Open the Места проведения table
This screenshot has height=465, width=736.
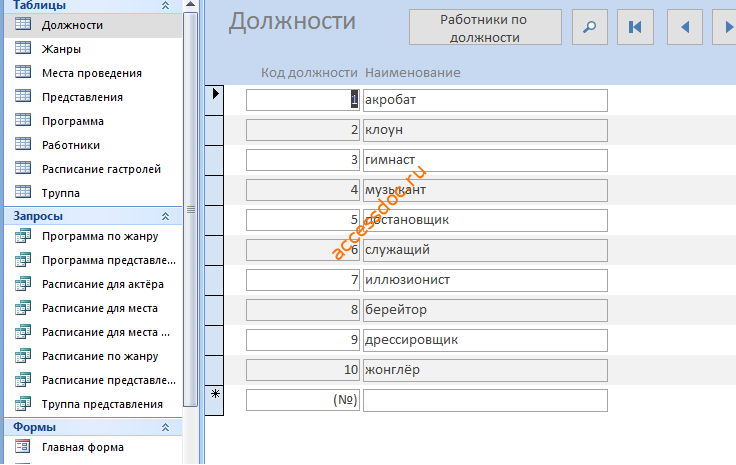pos(92,73)
